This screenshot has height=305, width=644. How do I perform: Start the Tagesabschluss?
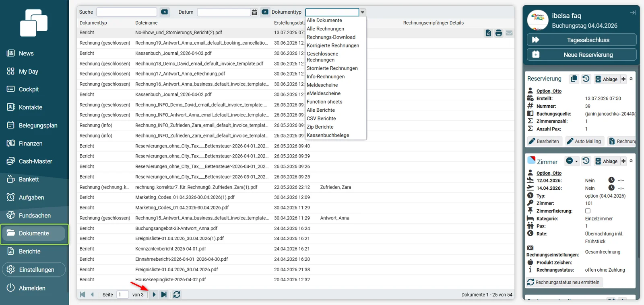click(x=582, y=40)
